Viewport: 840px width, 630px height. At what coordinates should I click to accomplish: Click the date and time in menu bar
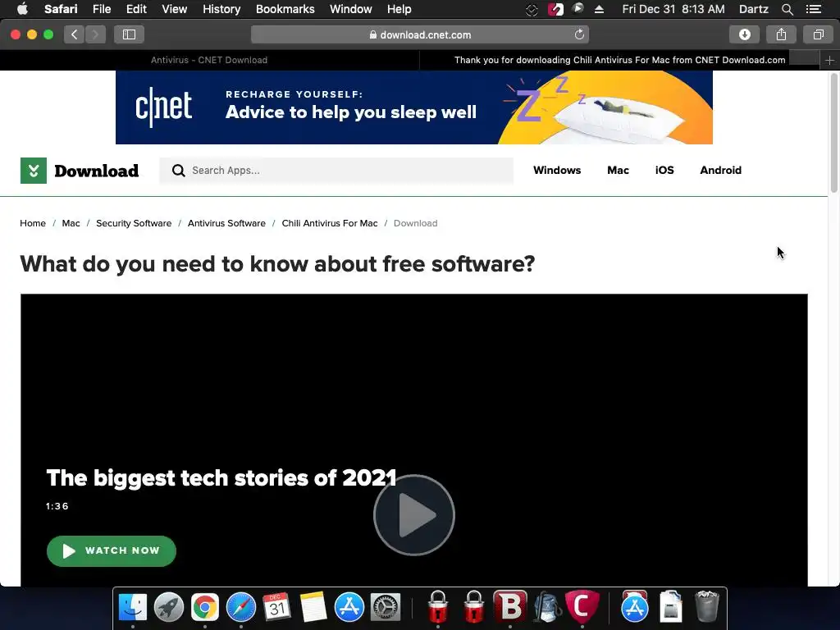click(673, 9)
